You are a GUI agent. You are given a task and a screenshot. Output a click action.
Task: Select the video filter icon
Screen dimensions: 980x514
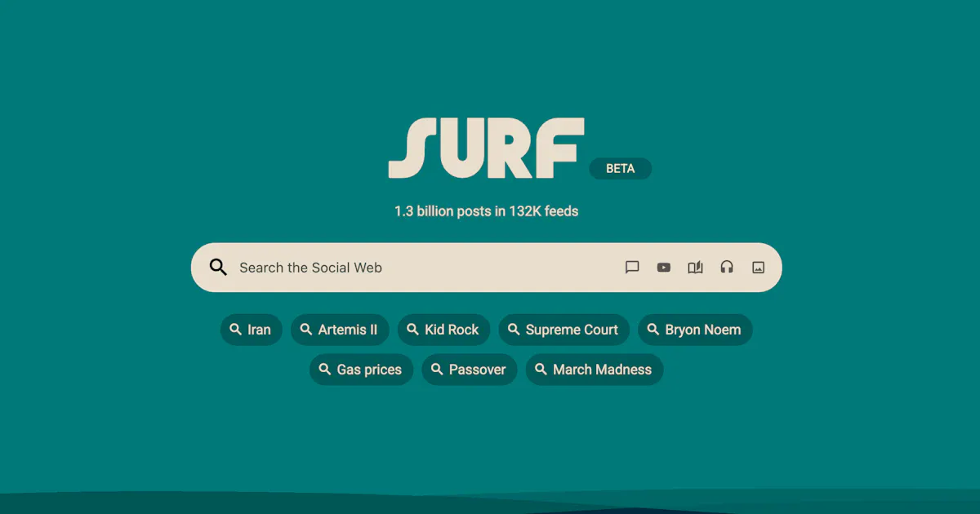coord(664,268)
